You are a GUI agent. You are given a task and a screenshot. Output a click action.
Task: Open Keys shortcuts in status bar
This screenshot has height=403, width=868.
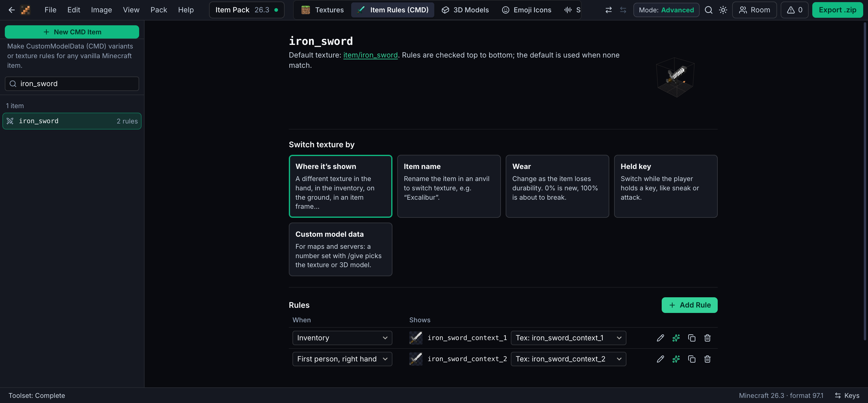(x=847, y=395)
